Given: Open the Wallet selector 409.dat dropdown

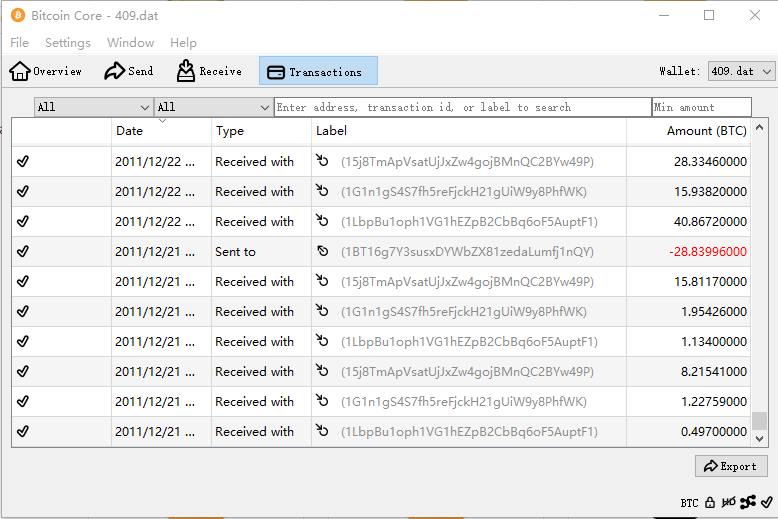Looking at the screenshot, I should tap(741, 72).
